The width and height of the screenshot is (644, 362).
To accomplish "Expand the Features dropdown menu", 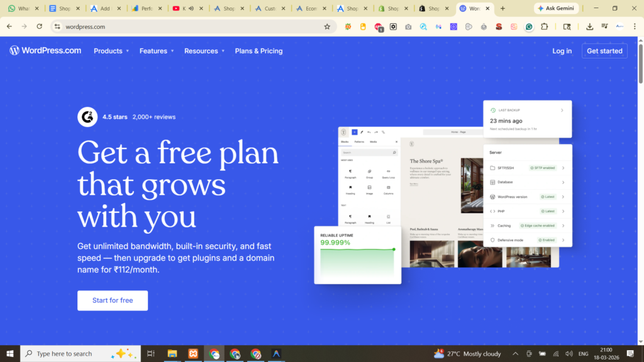I will point(157,51).
